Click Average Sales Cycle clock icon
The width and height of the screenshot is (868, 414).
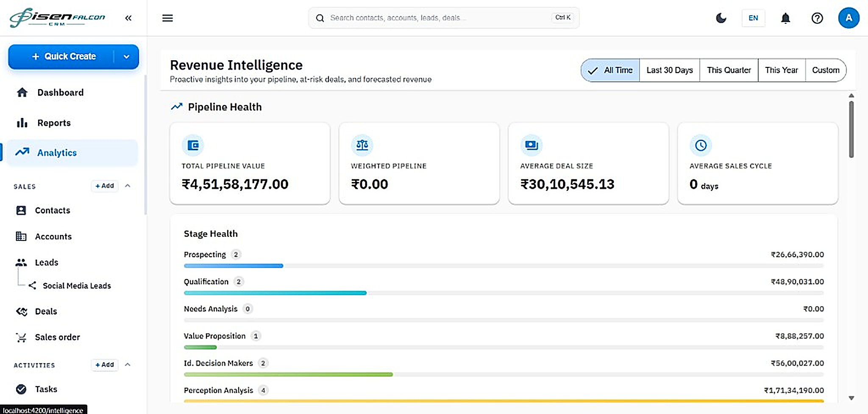[701, 145]
